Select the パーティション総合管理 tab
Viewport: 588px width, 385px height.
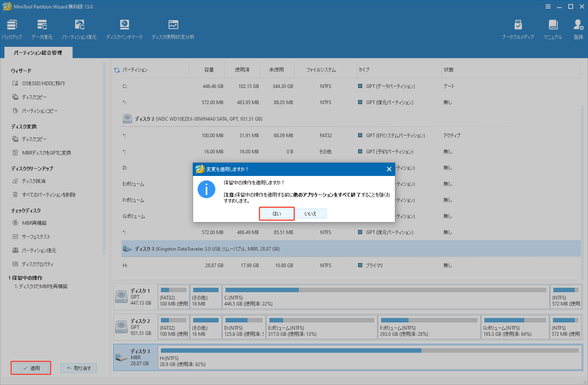click(x=38, y=52)
